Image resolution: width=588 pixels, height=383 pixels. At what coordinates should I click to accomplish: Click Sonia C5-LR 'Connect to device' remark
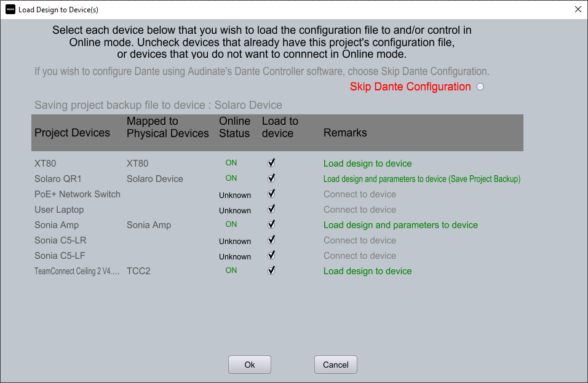click(x=360, y=240)
